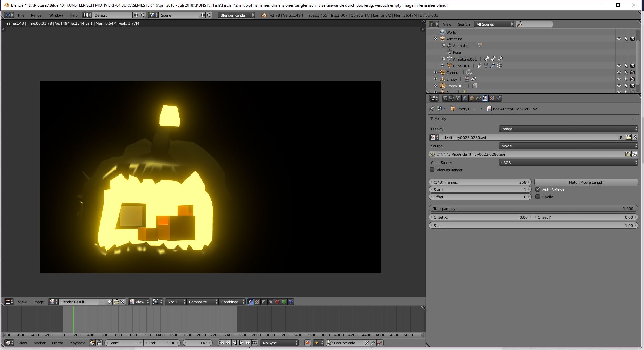This screenshot has width=644, height=350.
Task: Open image file with the folder icon beside the Render Result field
Action: point(116,302)
